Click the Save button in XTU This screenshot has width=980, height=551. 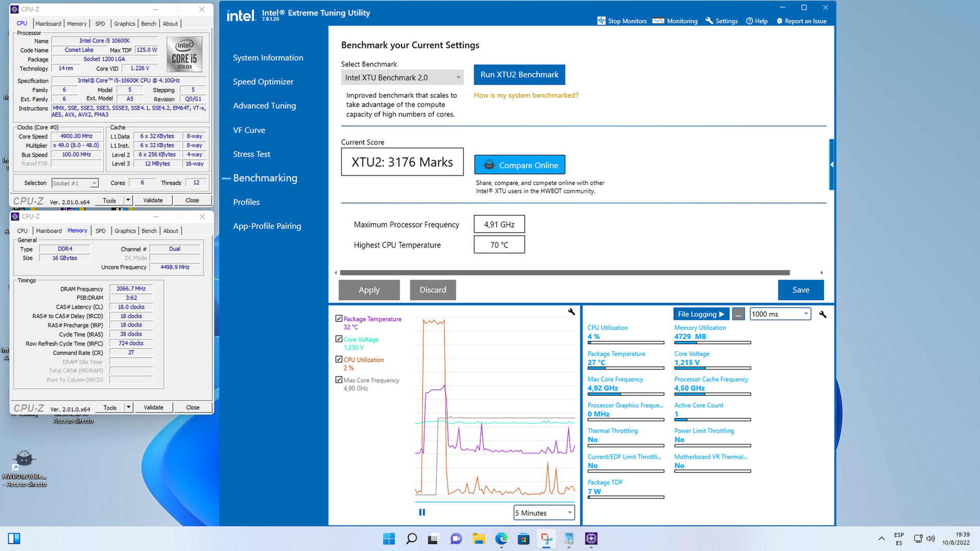point(801,290)
